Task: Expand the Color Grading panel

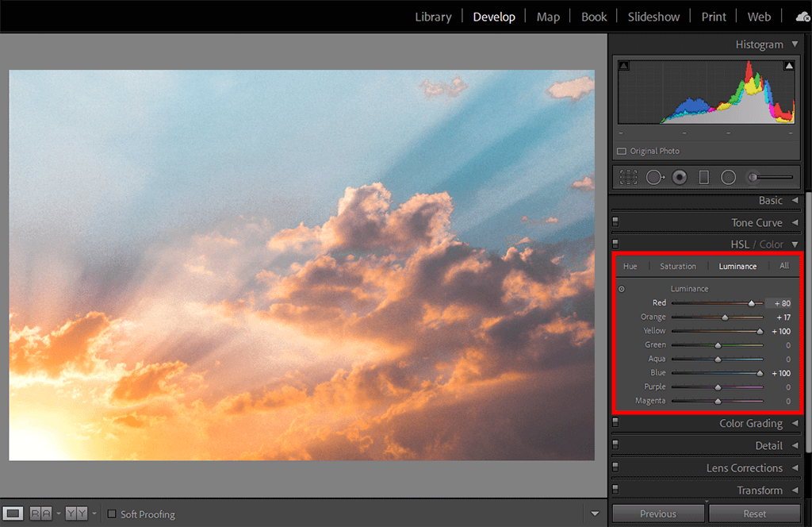Action: (x=795, y=423)
